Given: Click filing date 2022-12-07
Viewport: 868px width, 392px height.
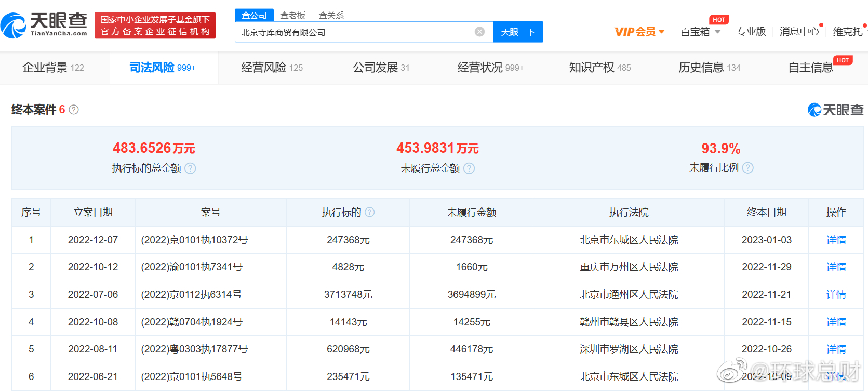Looking at the screenshot, I should [x=93, y=240].
